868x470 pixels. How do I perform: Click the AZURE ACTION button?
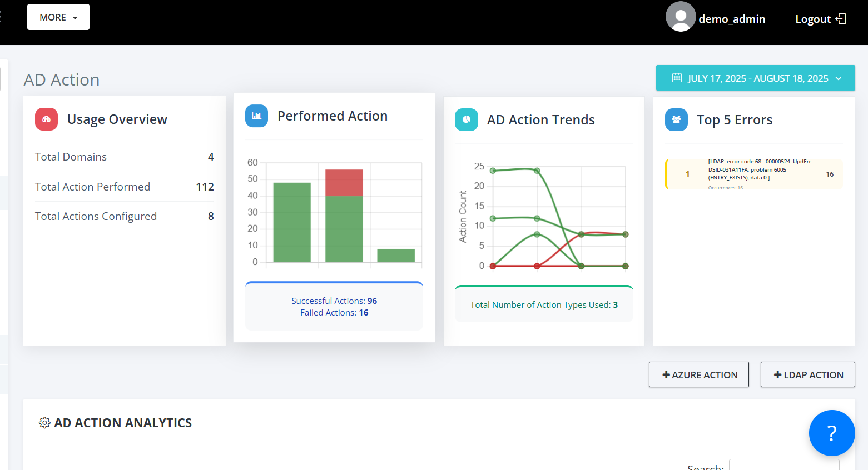[x=698, y=374]
